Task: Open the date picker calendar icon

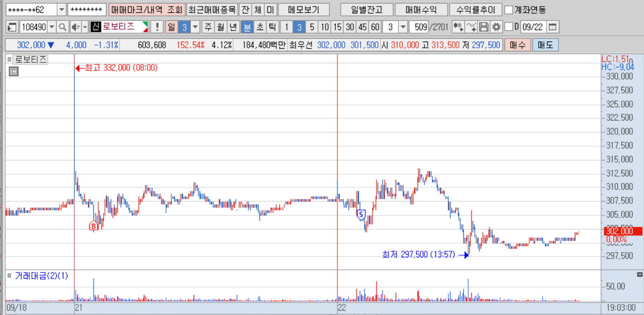Action: click(552, 27)
